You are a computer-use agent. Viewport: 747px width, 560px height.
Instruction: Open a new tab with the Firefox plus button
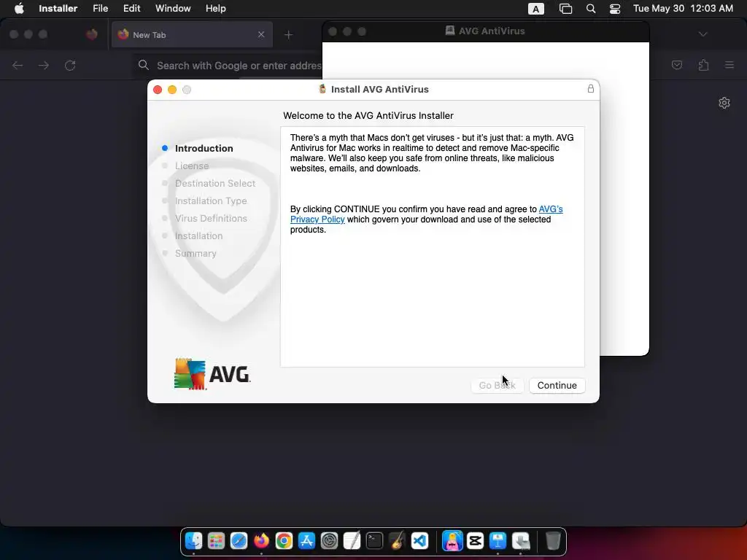pos(288,35)
